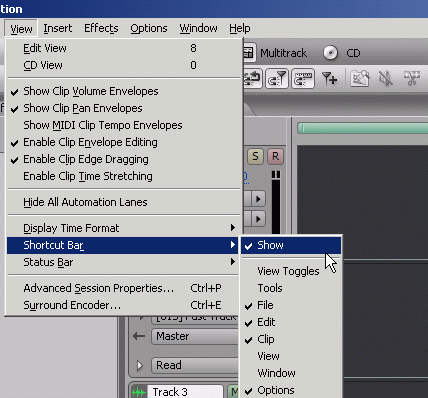The width and height of the screenshot is (428, 398).
Task: Select Edit View menu entry
Action: click(x=124, y=48)
